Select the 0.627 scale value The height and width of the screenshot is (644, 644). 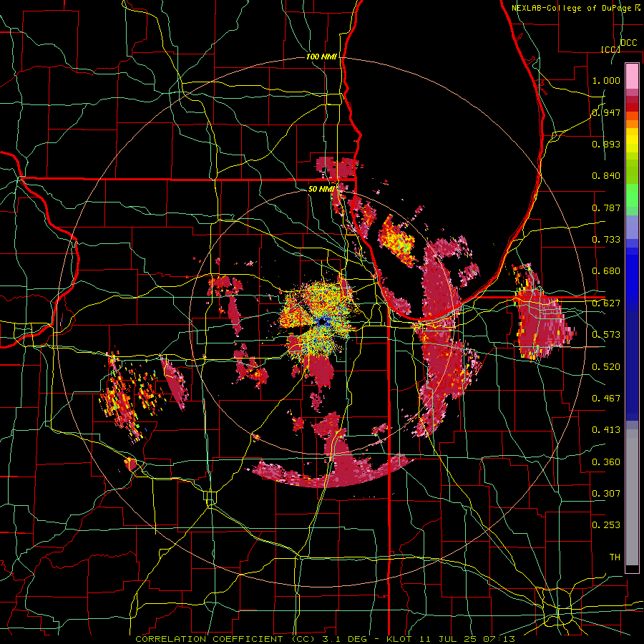(606, 303)
